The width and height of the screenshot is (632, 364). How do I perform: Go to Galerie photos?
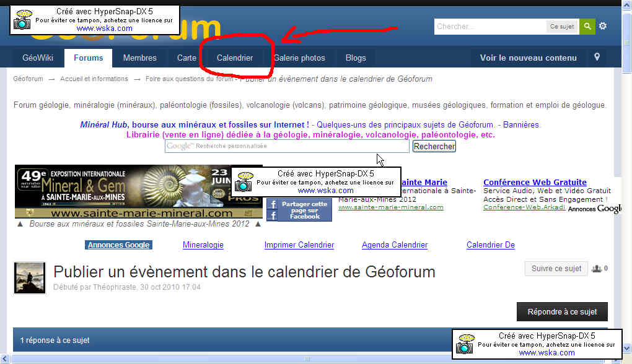[300, 58]
